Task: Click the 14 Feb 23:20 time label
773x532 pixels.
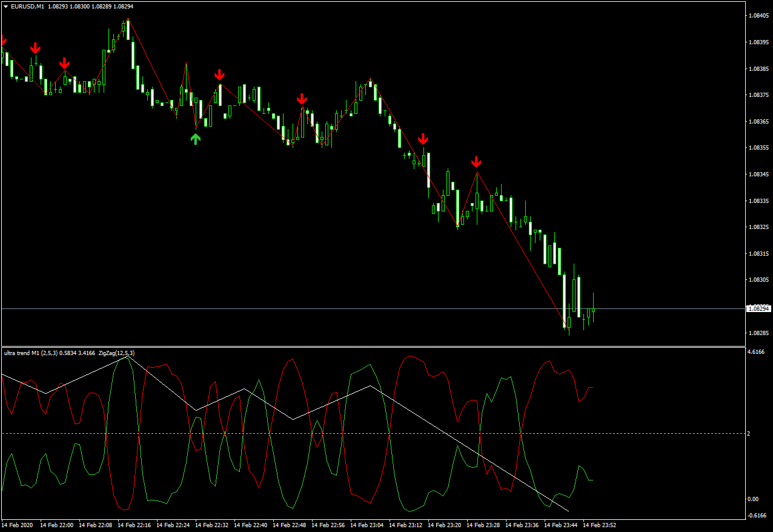Action: [444, 525]
